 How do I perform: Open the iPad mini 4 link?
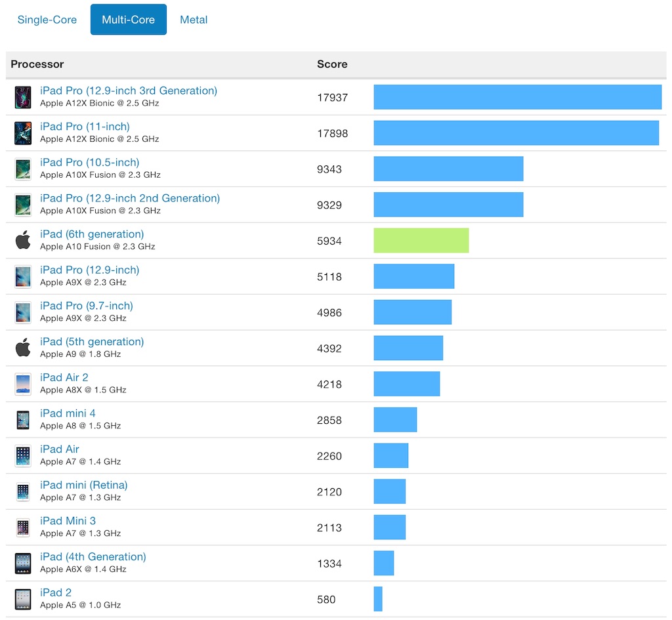(68, 413)
